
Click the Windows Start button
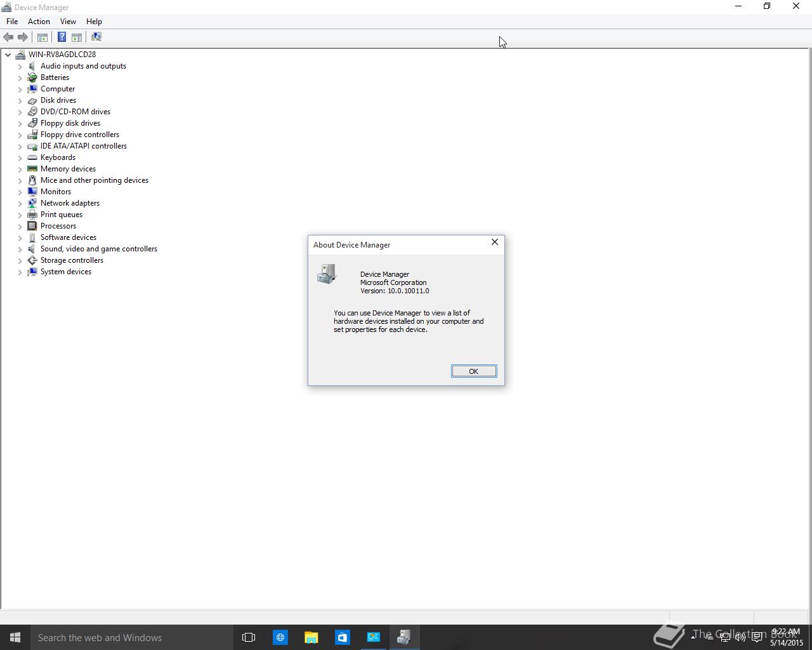[15, 637]
